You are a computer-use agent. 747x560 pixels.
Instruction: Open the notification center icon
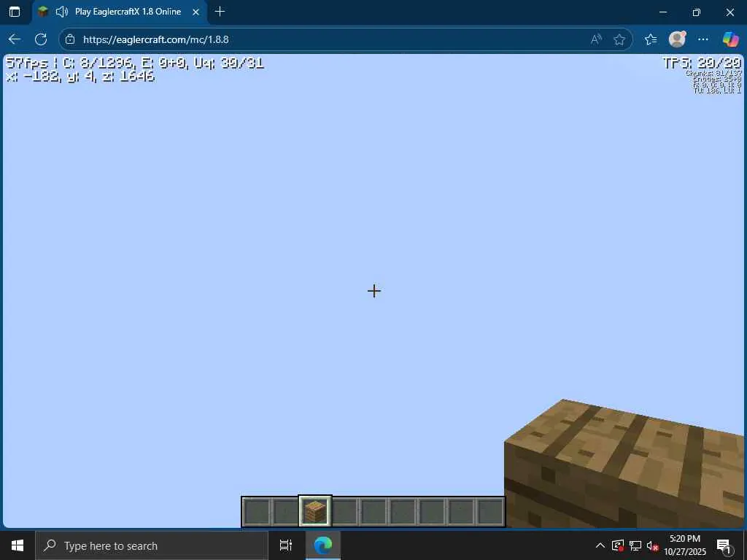724,545
